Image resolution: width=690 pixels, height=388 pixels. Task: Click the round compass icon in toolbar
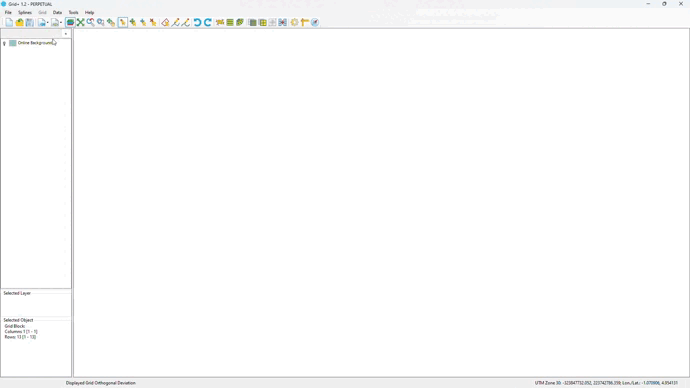pyautogui.click(x=315, y=22)
